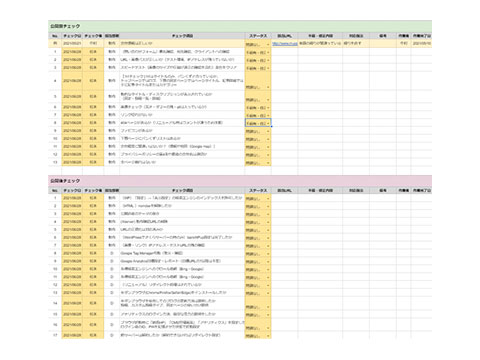Select the green 公開前チェック section title
The height and width of the screenshot is (360, 480).
click(65, 26)
